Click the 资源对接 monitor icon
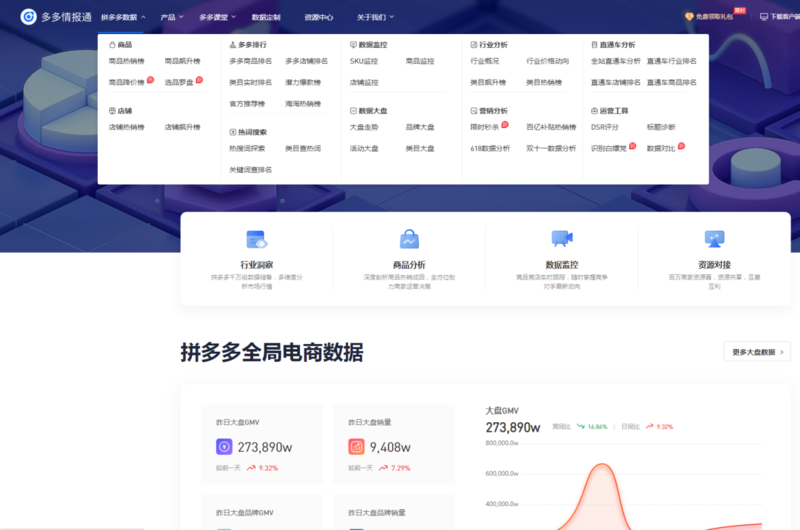Screen dimensions: 800x530 coord(714,239)
